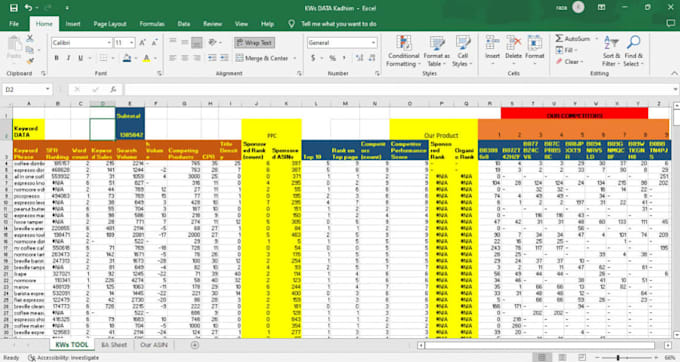Viewport: 680px width, 362px height.
Task: Align text right
Action: pyautogui.click(x=197, y=58)
